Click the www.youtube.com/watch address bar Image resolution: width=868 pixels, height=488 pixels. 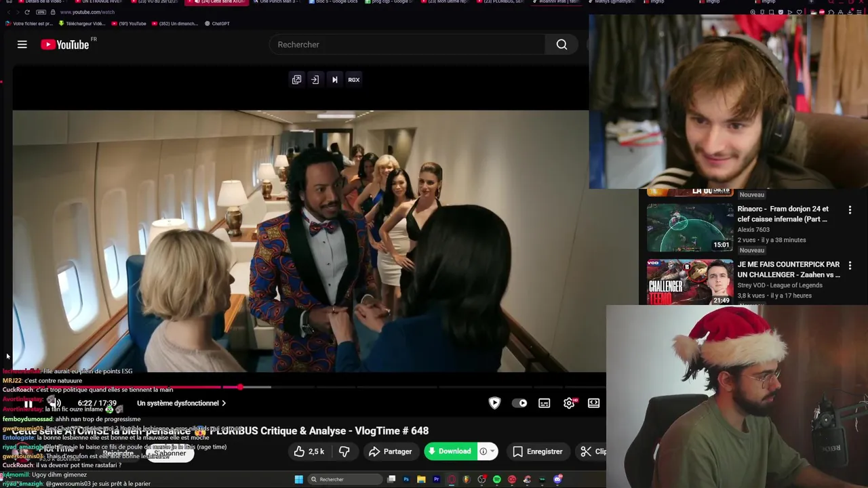[x=87, y=12]
